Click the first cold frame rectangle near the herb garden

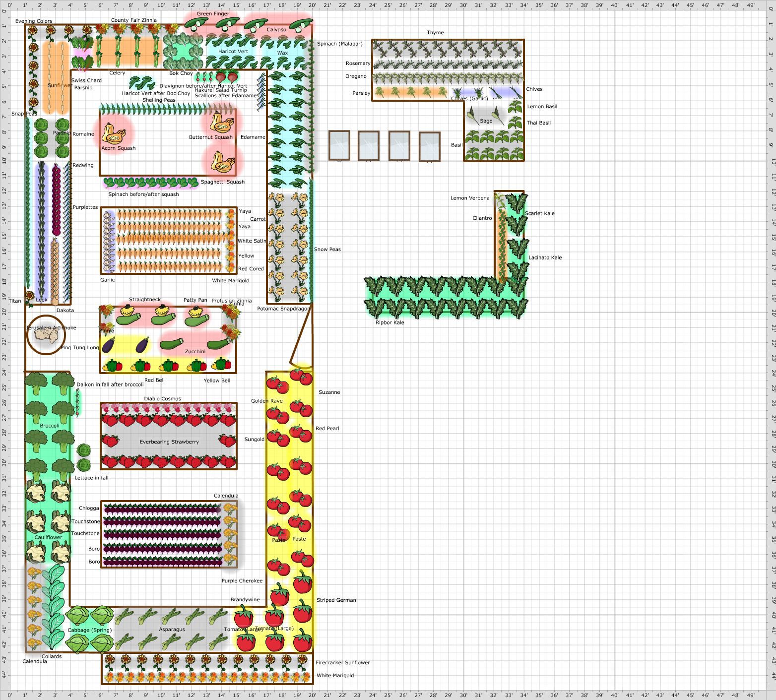click(x=340, y=145)
